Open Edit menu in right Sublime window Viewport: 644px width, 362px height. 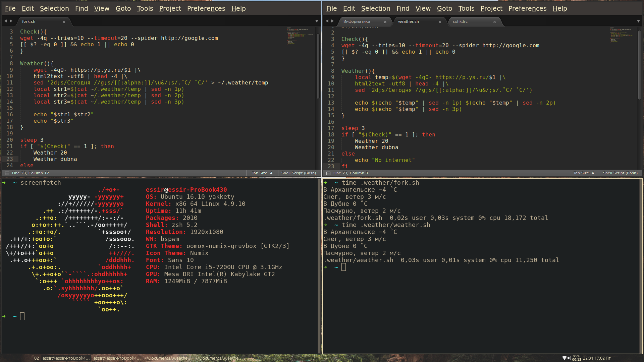point(349,8)
